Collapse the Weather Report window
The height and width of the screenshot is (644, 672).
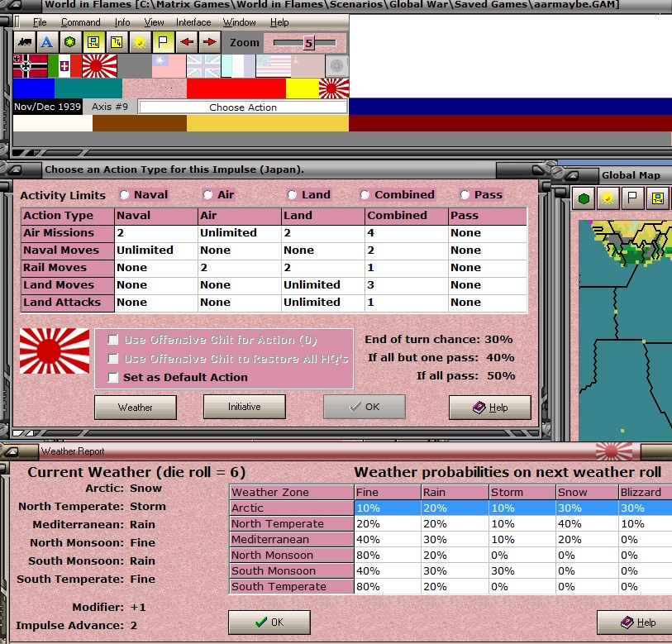point(12,451)
